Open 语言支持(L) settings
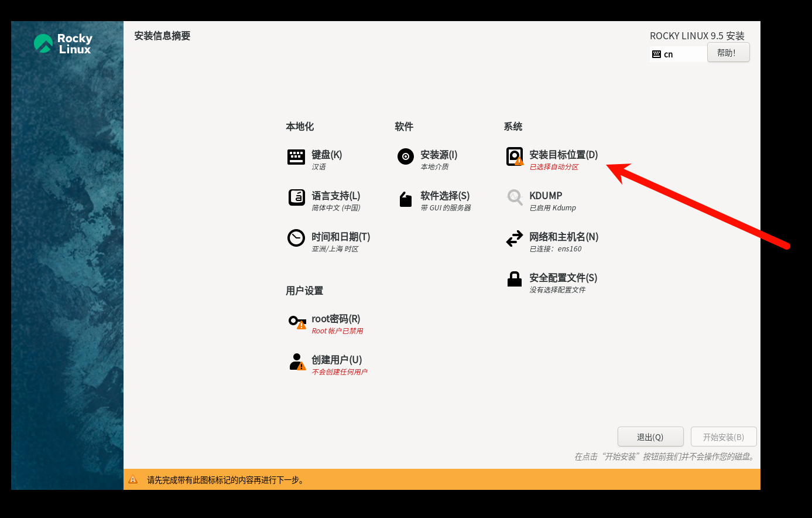The width and height of the screenshot is (812, 518). pos(336,196)
